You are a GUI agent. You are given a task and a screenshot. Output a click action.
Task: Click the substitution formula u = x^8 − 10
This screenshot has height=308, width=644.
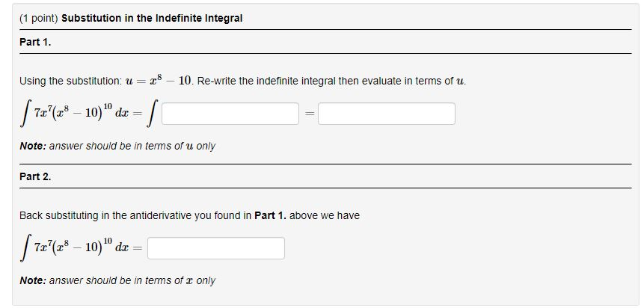click(159, 81)
